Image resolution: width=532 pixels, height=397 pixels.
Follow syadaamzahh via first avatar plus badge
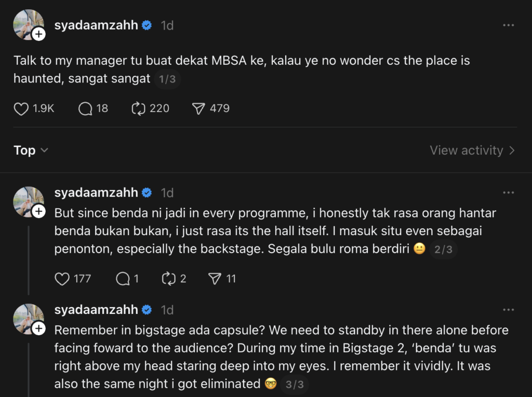39,35
